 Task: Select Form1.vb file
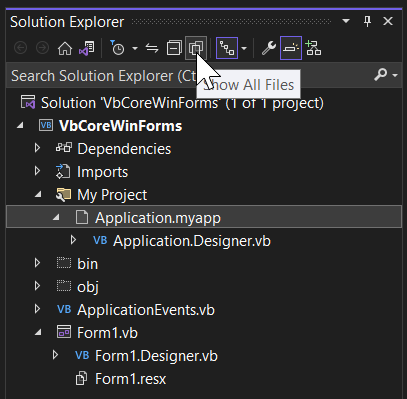click(107, 333)
